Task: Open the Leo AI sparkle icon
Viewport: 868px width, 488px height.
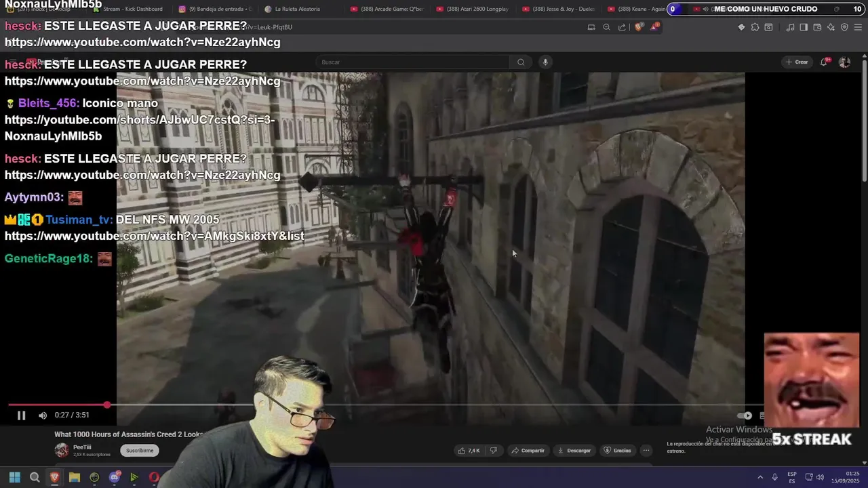Action: (x=831, y=27)
